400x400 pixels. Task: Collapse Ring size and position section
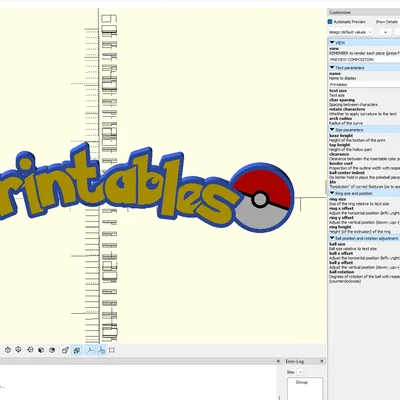pos(332,193)
